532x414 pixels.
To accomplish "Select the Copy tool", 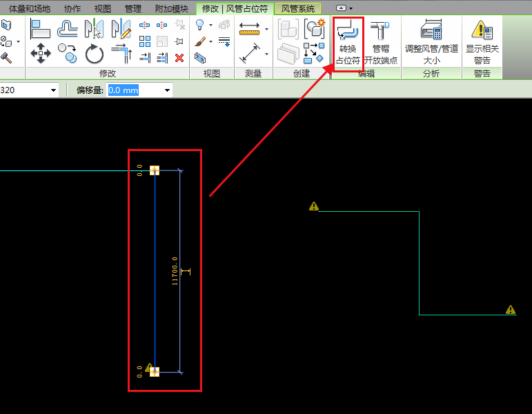I will (x=68, y=53).
